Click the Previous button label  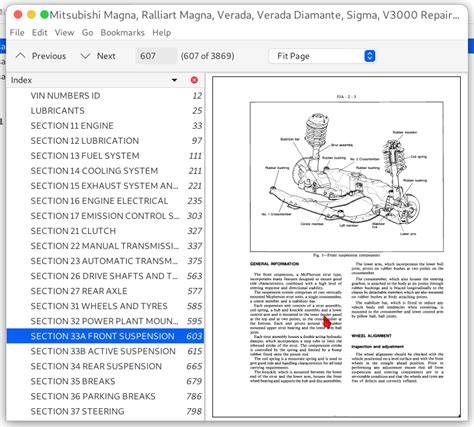click(x=49, y=56)
